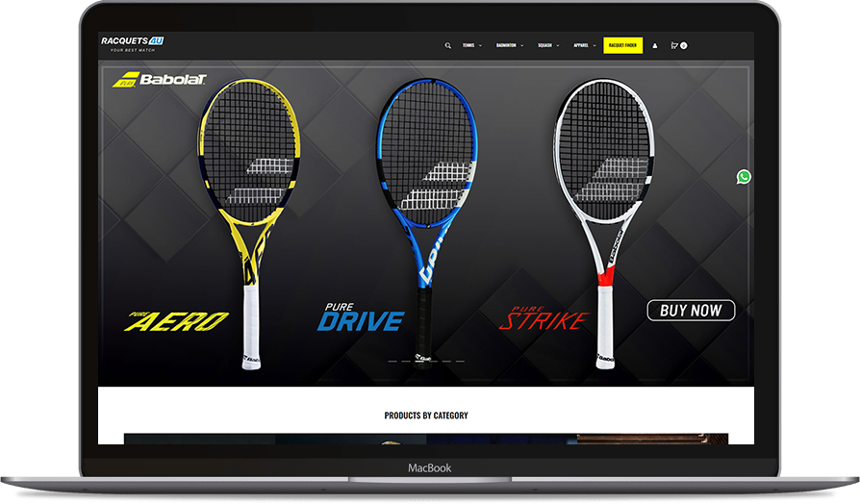Expand the chevron beside Tennis
860x504 pixels.
(x=480, y=45)
